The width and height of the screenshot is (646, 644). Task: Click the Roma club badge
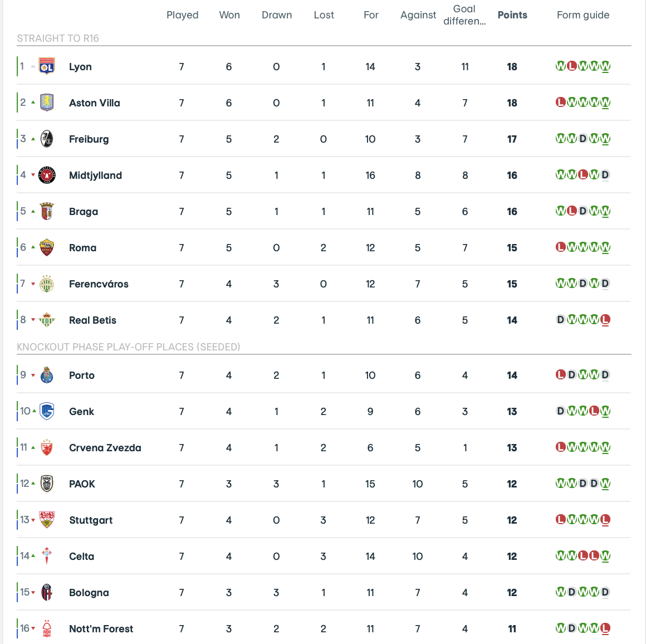click(47, 248)
